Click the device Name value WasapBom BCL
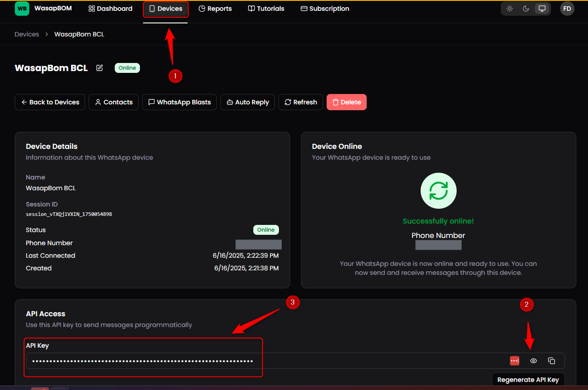Screen dimensions: 588x390 point(51,188)
